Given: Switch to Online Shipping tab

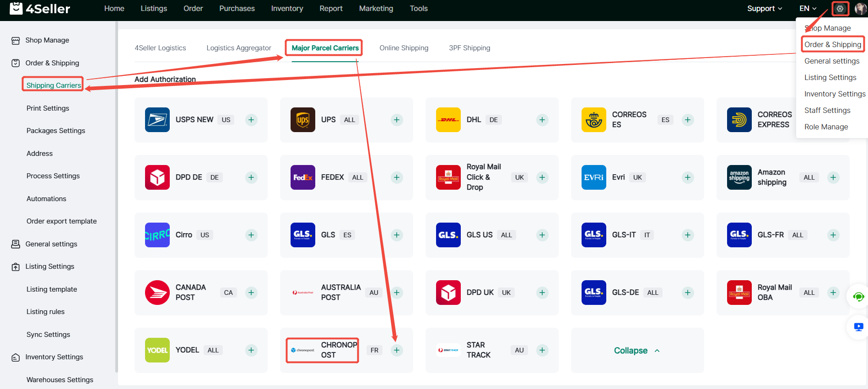Looking at the screenshot, I should pyautogui.click(x=404, y=48).
